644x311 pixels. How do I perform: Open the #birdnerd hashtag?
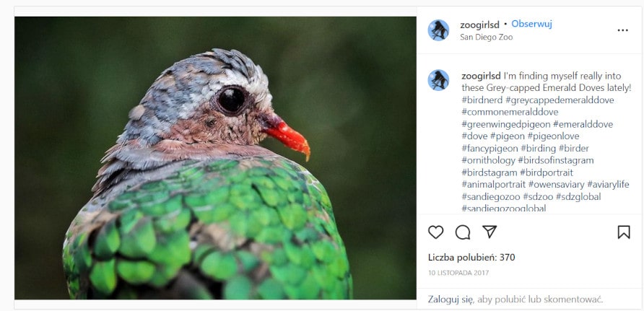click(482, 100)
